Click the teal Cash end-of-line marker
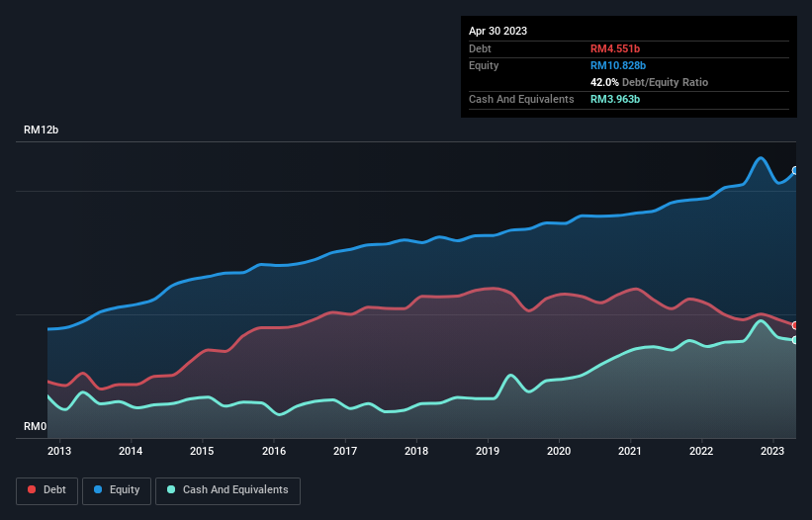This screenshot has width=812, height=520. pos(795,340)
